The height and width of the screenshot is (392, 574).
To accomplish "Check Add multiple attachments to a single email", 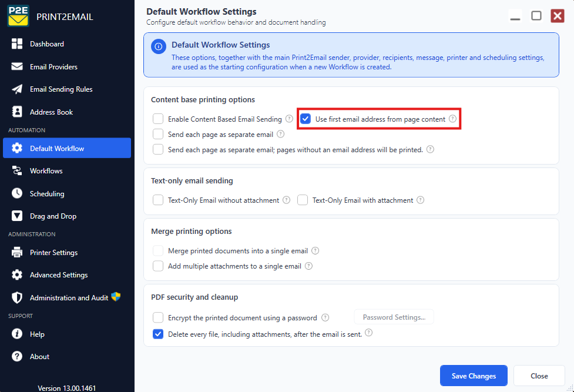I will point(158,266).
